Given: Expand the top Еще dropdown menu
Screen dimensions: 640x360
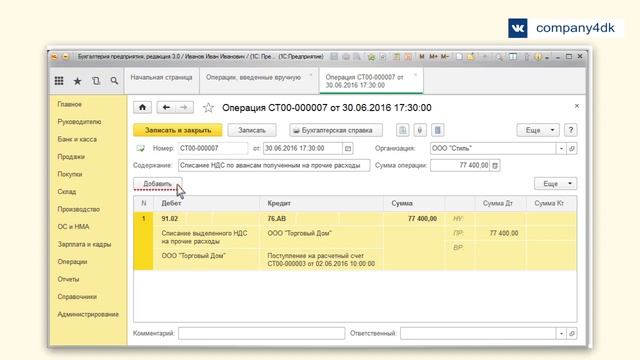Looking at the screenshot, I should point(538,130).
